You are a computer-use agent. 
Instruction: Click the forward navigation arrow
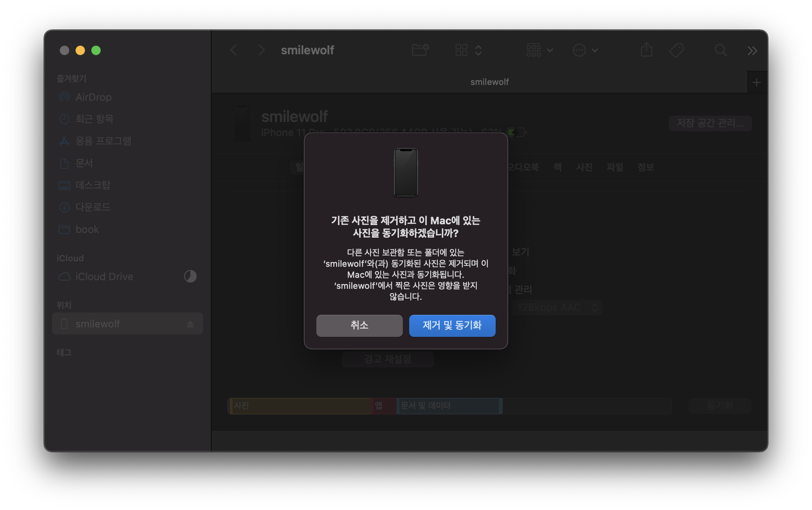261,50
